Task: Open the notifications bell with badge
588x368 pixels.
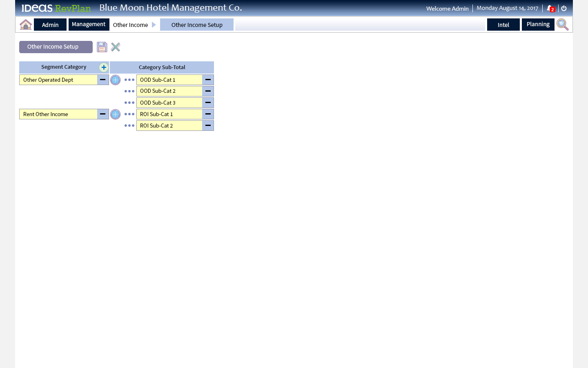Action: (550, 9)
